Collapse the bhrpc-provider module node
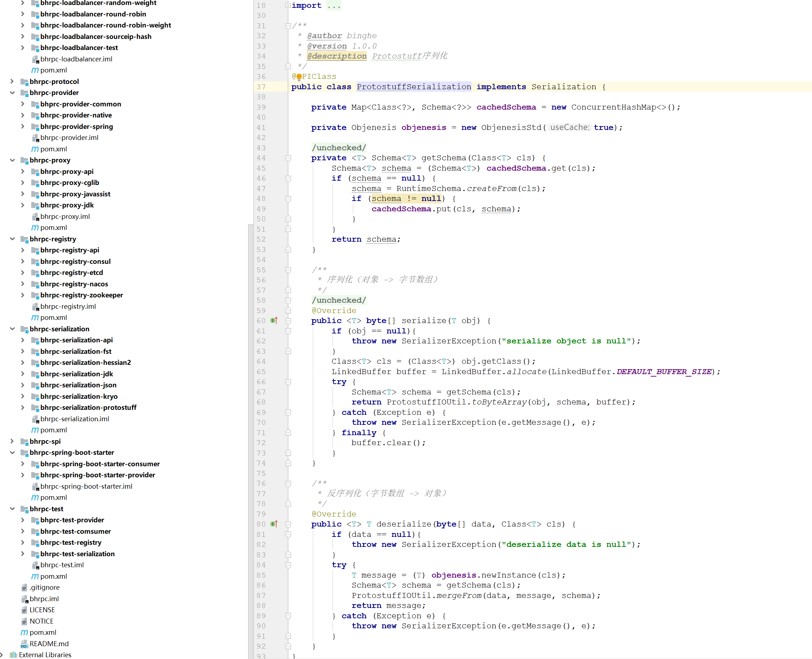Viewport: 812px width, 659px height. tap(12, 92)
